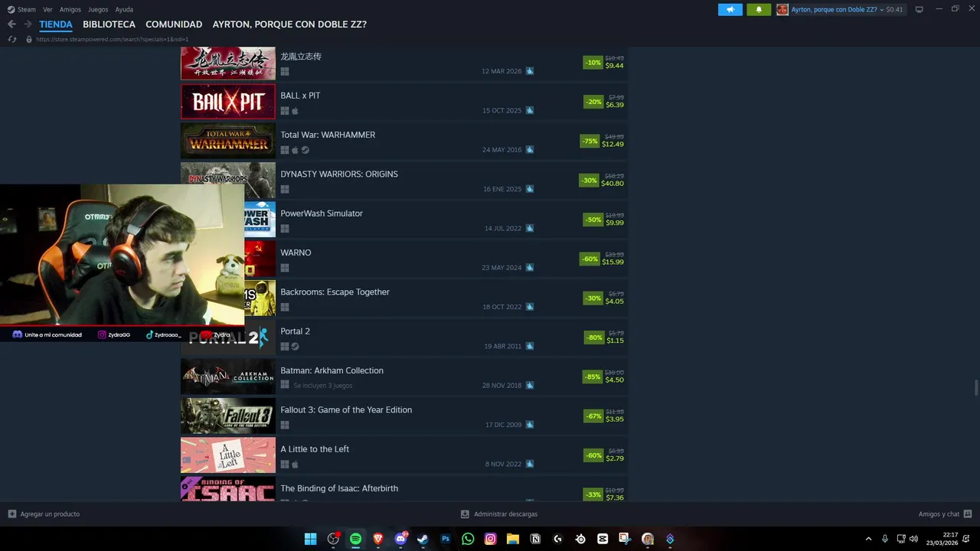Open Amigos y chat
This screenshot has width=980, height=551.
pyautogui.click(x=939, y=514)
